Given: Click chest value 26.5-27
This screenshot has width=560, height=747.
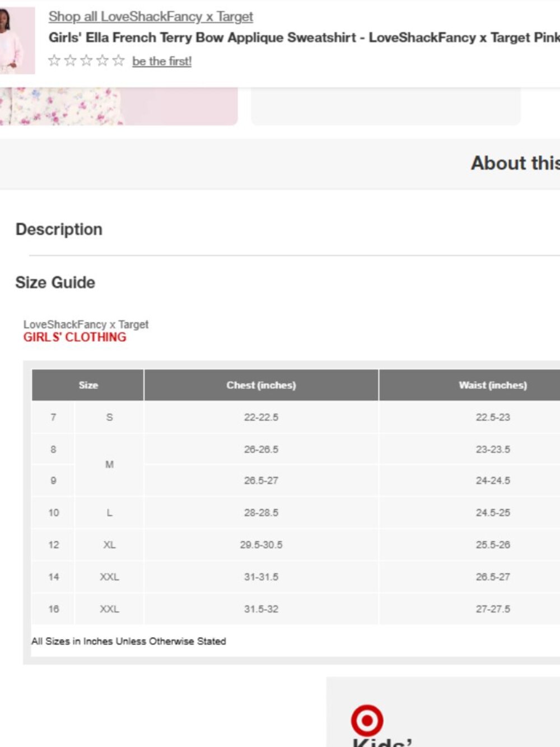Looking at the screenshot, I should 261,480.
